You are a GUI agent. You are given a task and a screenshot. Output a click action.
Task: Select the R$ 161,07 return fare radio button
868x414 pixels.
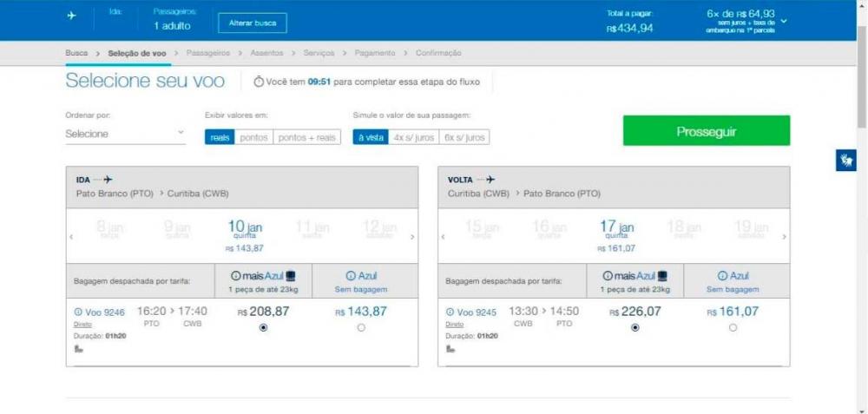[x=733, y=327]
